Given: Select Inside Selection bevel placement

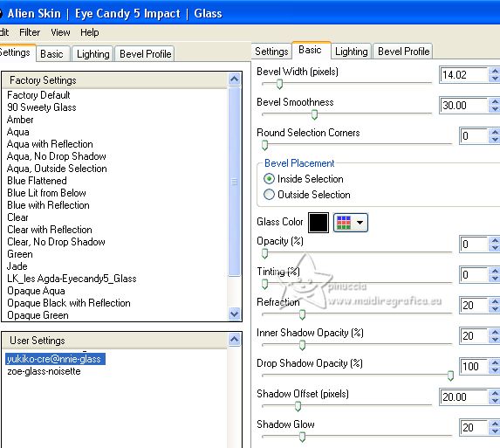Looking at the screenshot, I should tap(269, 179).
